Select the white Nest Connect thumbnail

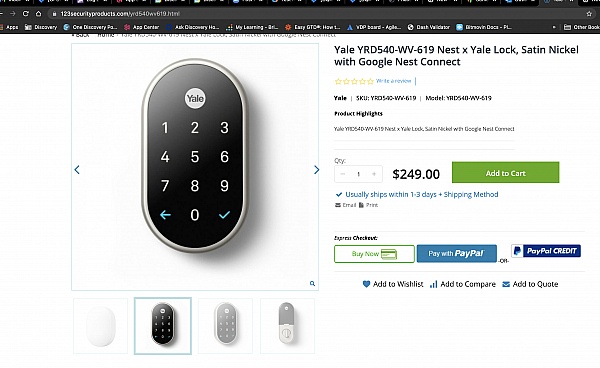click(101, 326)
